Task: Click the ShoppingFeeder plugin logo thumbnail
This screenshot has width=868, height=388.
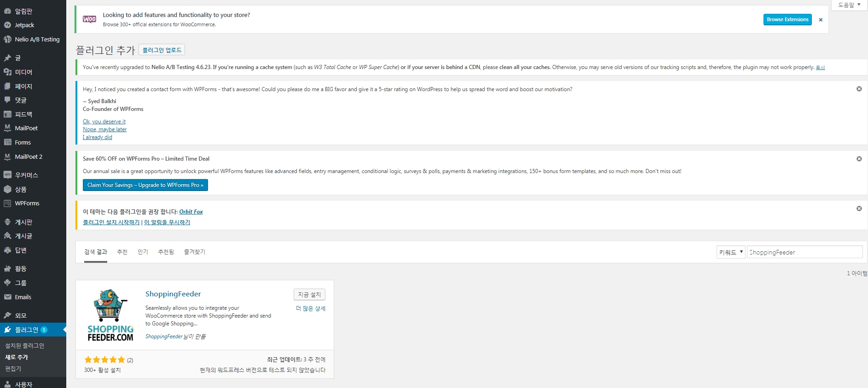Action: pyautogui.click(x=110, y=315)
